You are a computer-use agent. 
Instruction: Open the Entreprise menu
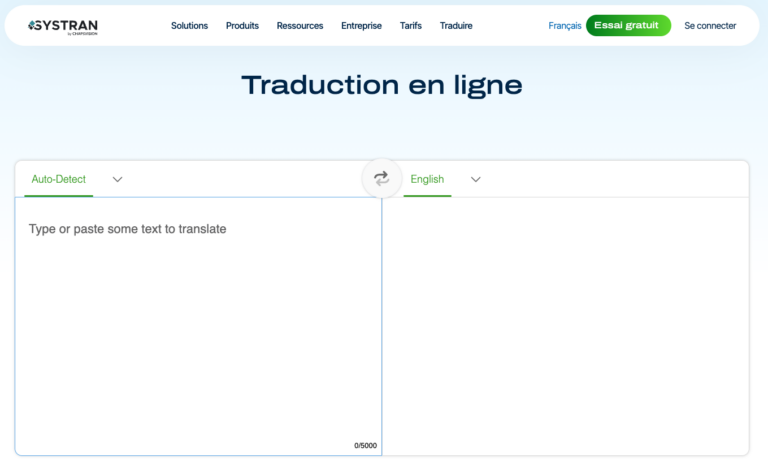(361, 26)
